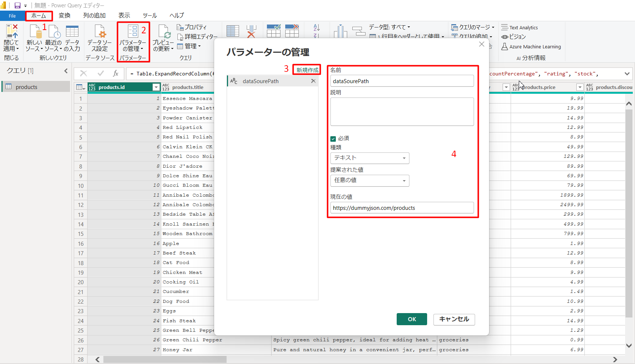
Task: Click the Enter Data (データの入力) icon
Action: (72, 32)
